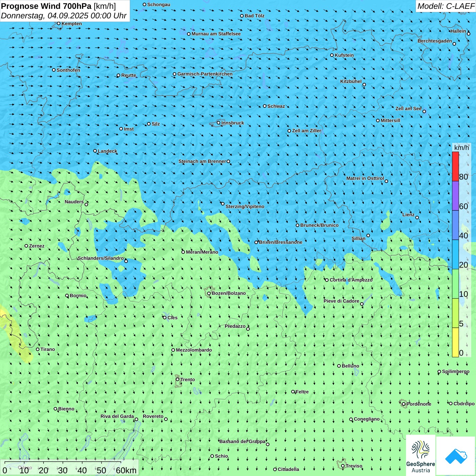The height and width of the screenshot is (476, 476).
Task: Click the 'Trento' label
Action: pos(188,379)
